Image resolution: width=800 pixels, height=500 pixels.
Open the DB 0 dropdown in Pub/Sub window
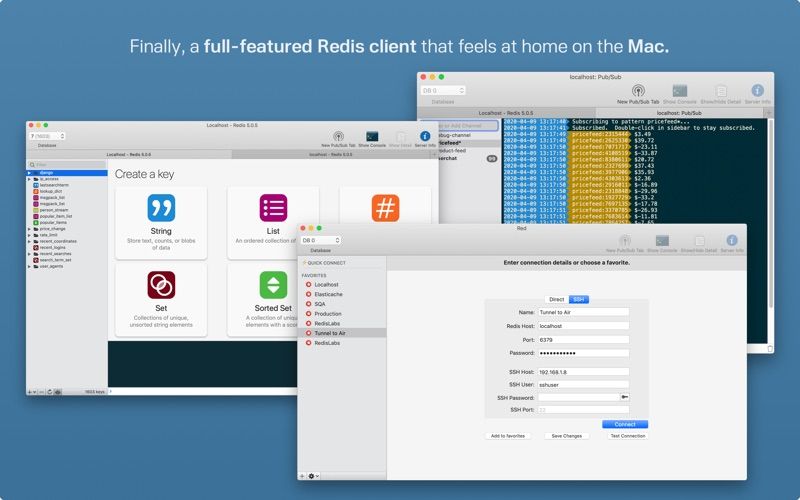pyautogui.click(x=443, y=90)
